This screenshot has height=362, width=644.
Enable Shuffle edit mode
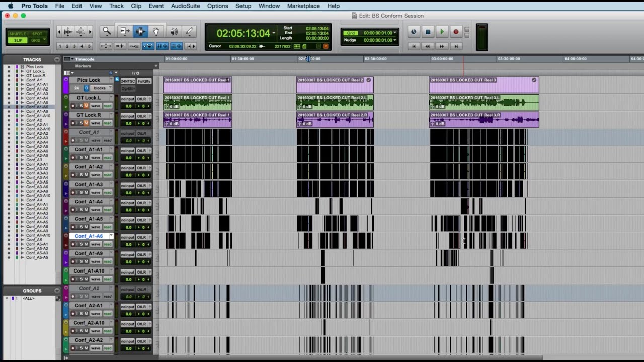coord(18,34)
